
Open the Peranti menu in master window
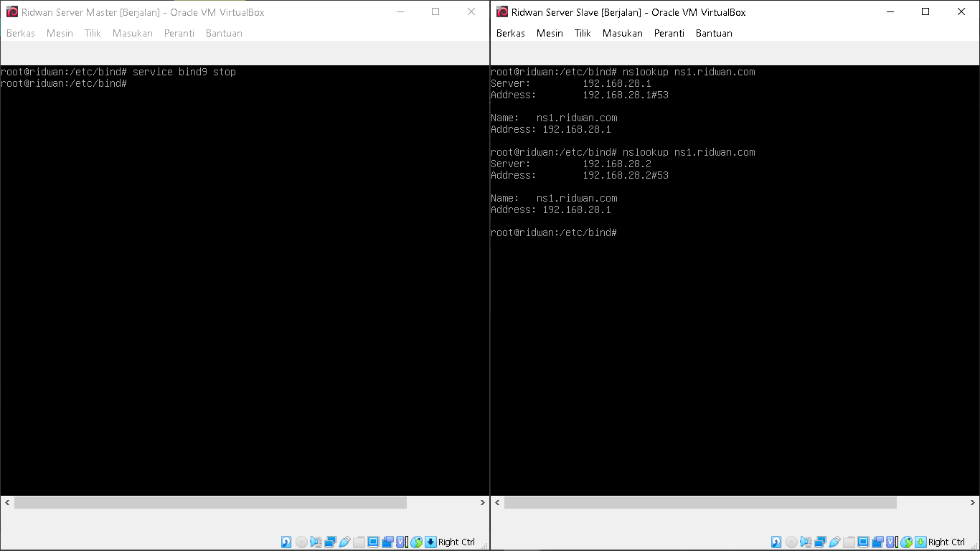click(x=179, y=33)
